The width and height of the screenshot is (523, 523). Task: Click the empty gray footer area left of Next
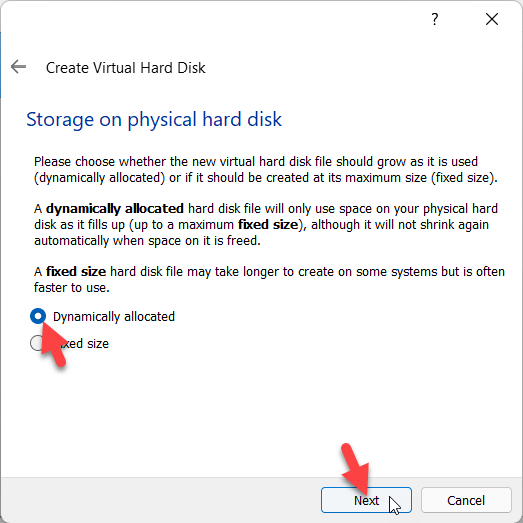tap(160, 500)
